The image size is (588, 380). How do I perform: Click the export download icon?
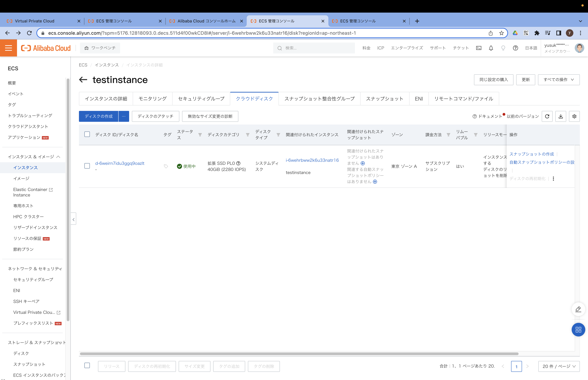(561, 116)
